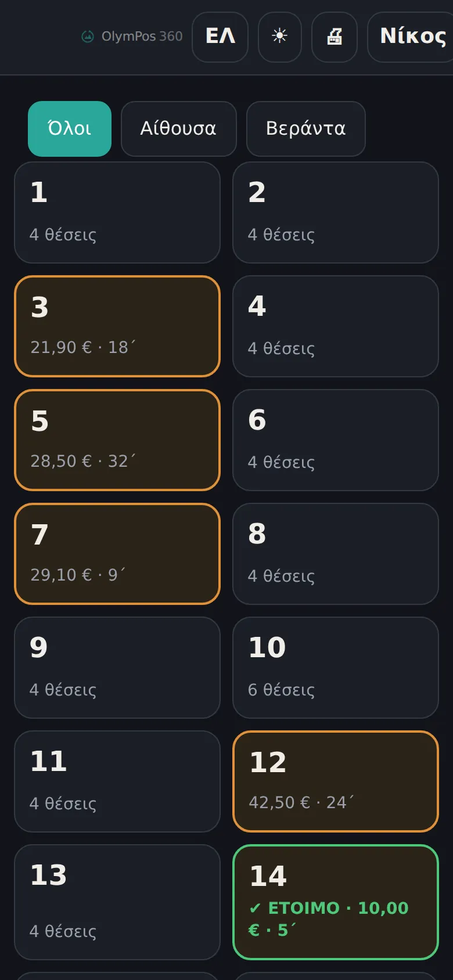The width and height of the screenshot is (453, 980).
Task: Toggle the light/dark theme sun icon
Action: [280, 37]
